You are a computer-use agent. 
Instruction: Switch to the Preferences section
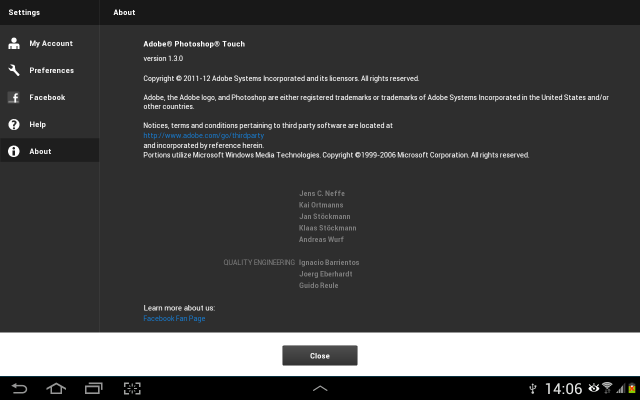tap(50, 70)
